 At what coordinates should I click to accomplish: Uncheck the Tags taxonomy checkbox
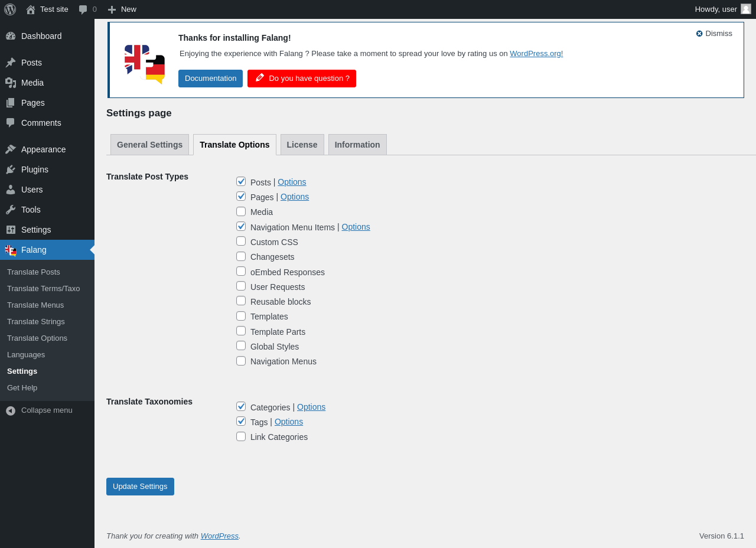coord(241,421)
